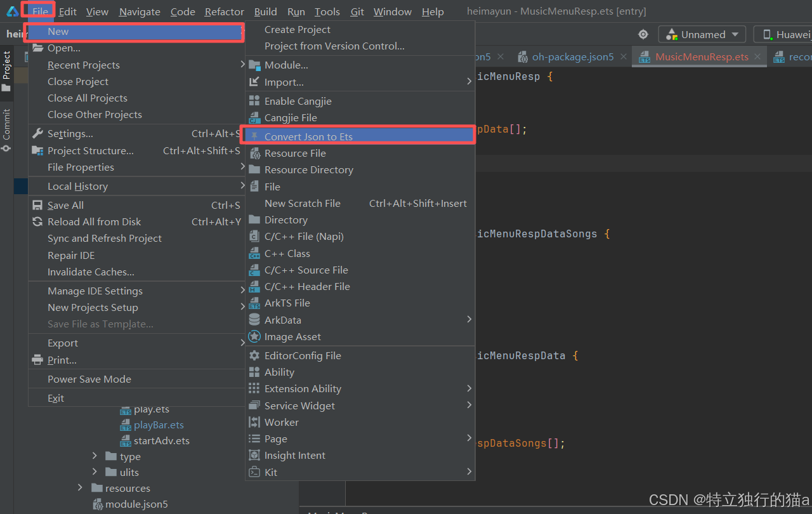812x514 pixels.
Task: Click the ArkData database icon
Action: tap(254, 320)
